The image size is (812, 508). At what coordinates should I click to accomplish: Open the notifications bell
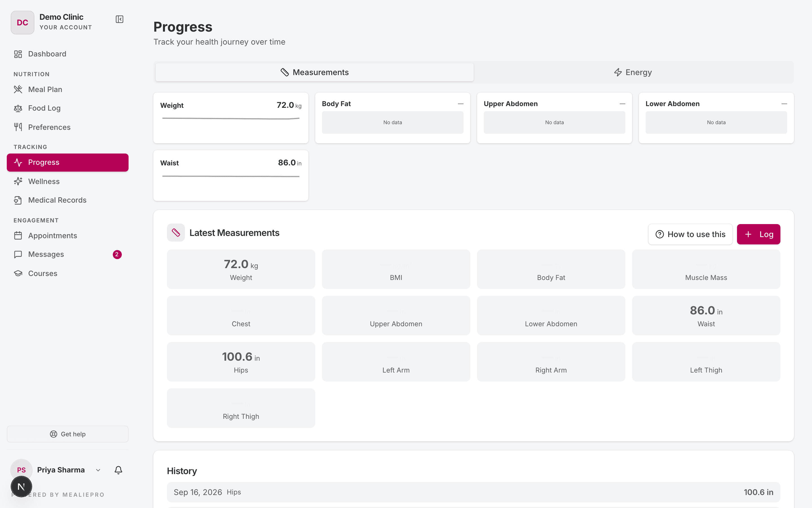118,470
